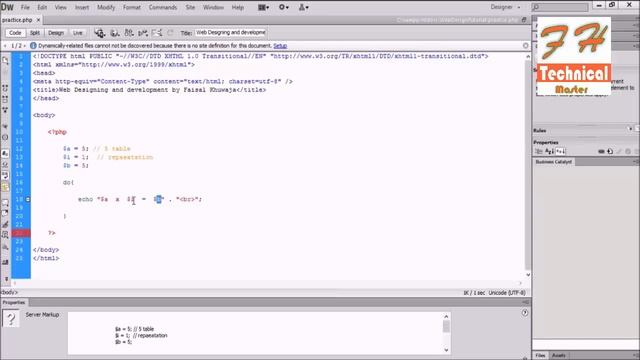
Task: Open Business Catalyst panel options menu
Action: [636, 162]
